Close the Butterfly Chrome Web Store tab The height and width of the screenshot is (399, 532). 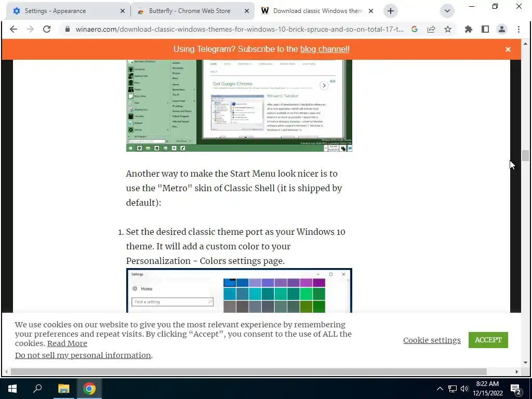pos(247,11)
